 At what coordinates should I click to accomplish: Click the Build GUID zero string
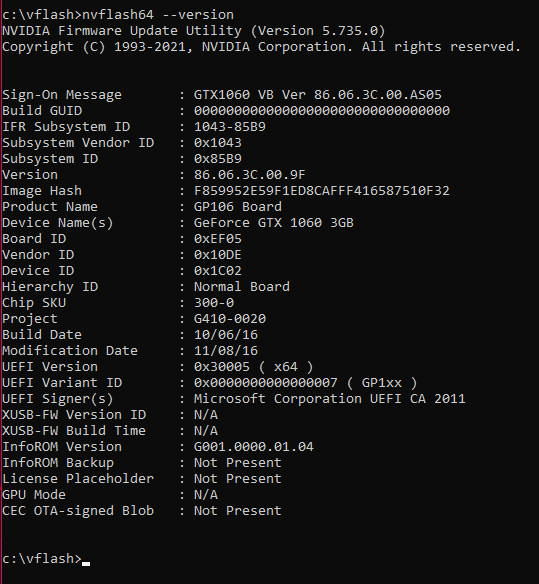[x=322, y=111]
